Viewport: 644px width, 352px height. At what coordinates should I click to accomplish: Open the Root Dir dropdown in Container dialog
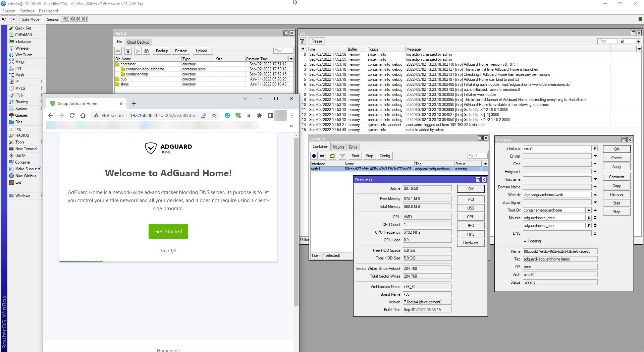point(589,210)
